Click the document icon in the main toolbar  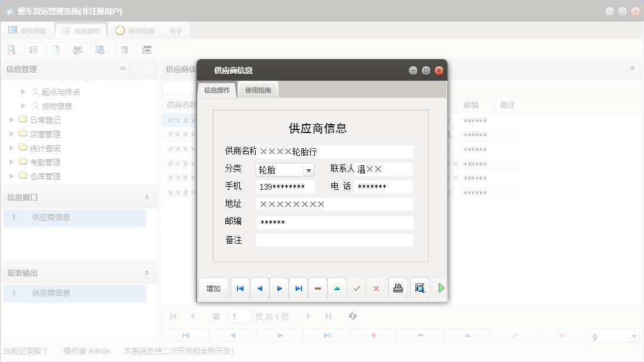click(x=56, y=49)
